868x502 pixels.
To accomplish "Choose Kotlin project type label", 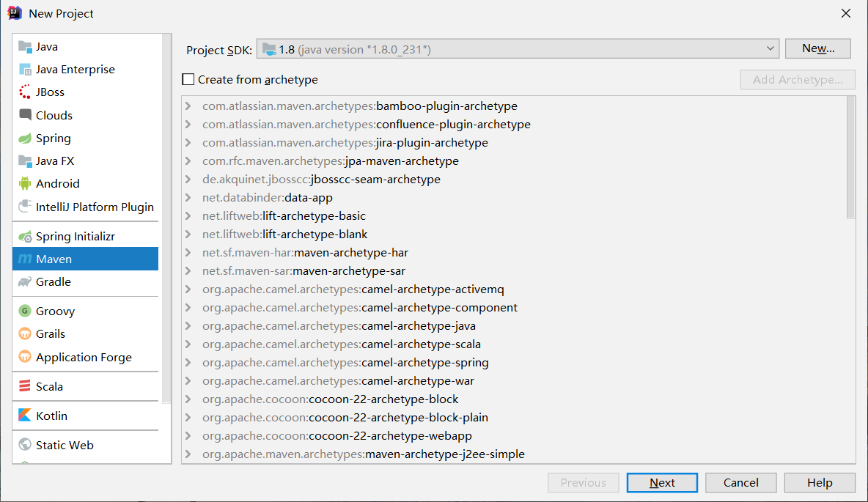I will point(51,416).
